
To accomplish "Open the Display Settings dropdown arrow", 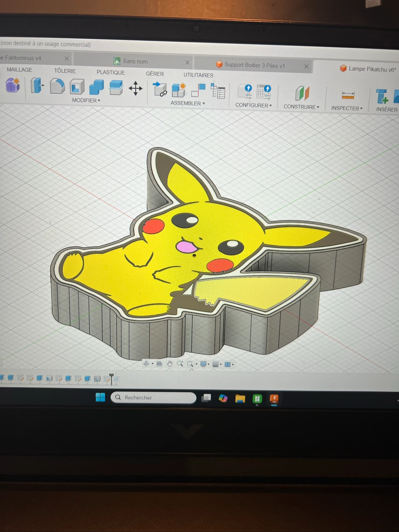I will [208, 364].
